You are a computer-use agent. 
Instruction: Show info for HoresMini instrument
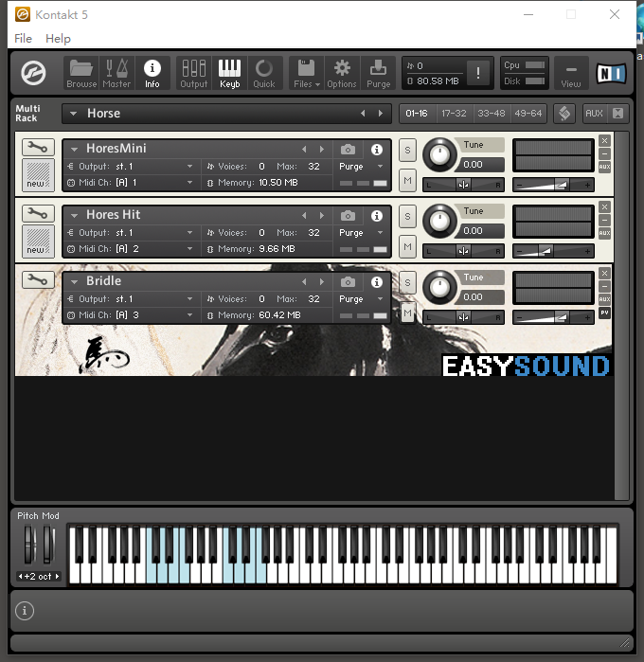[377, 150]
